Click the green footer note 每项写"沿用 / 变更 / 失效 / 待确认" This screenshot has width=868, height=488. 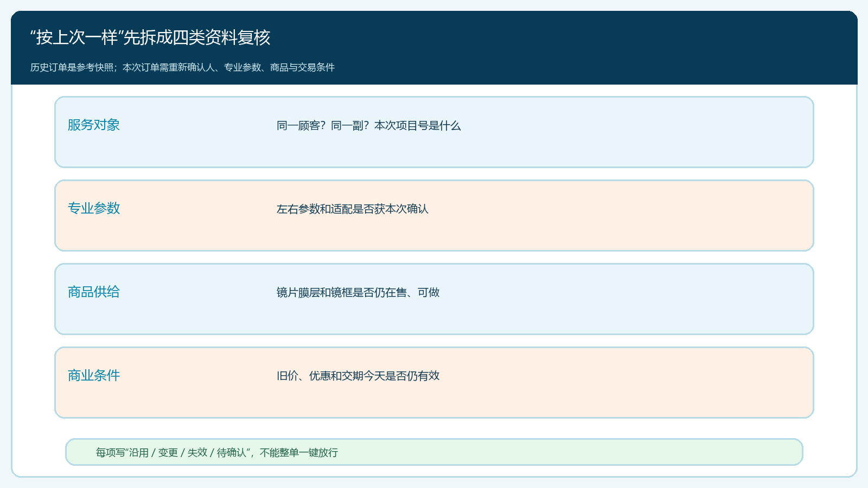pos(434,452)
